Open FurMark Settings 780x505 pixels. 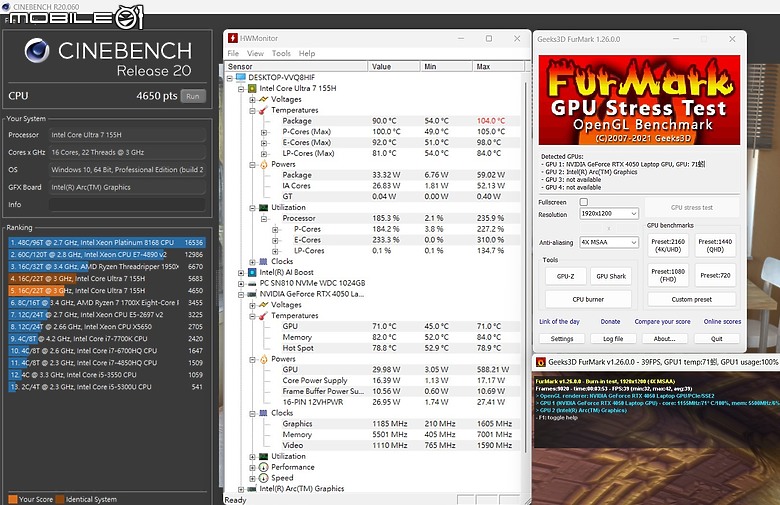click(562, 339)
